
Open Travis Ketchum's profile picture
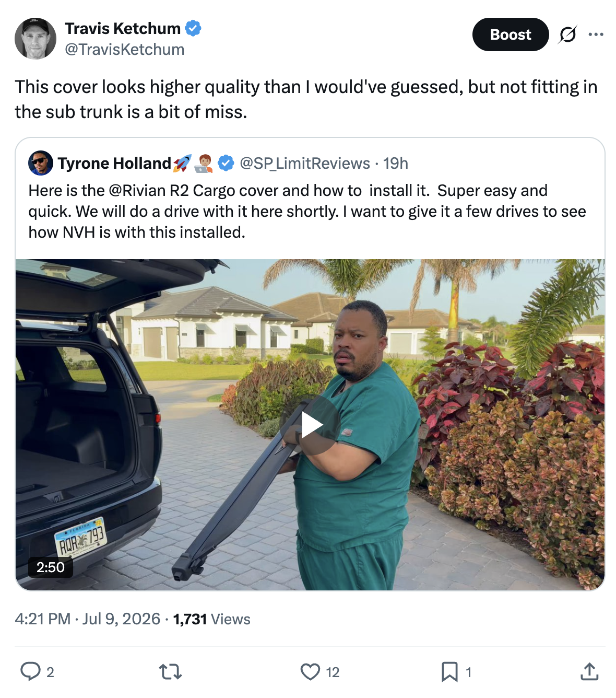pos(35,39)
